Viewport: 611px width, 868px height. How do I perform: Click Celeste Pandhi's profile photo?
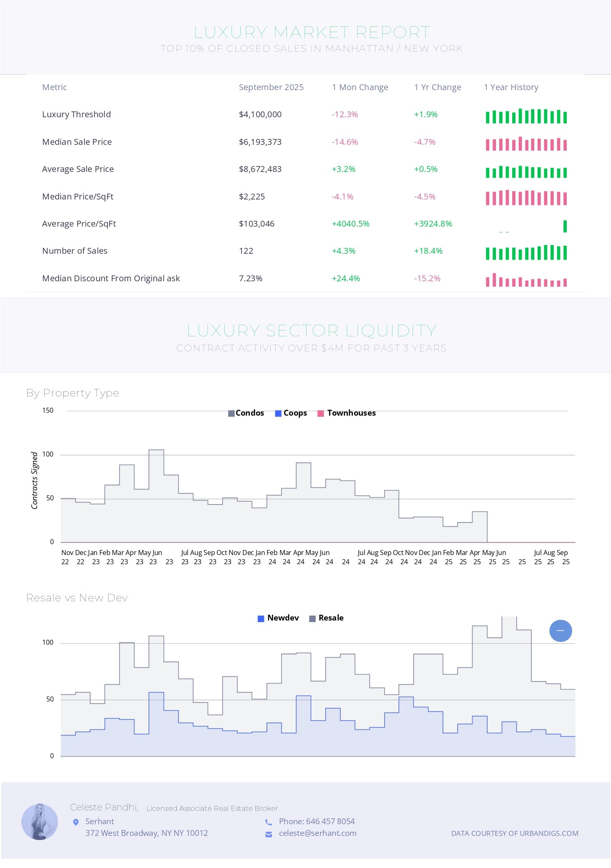click(40, 821)
